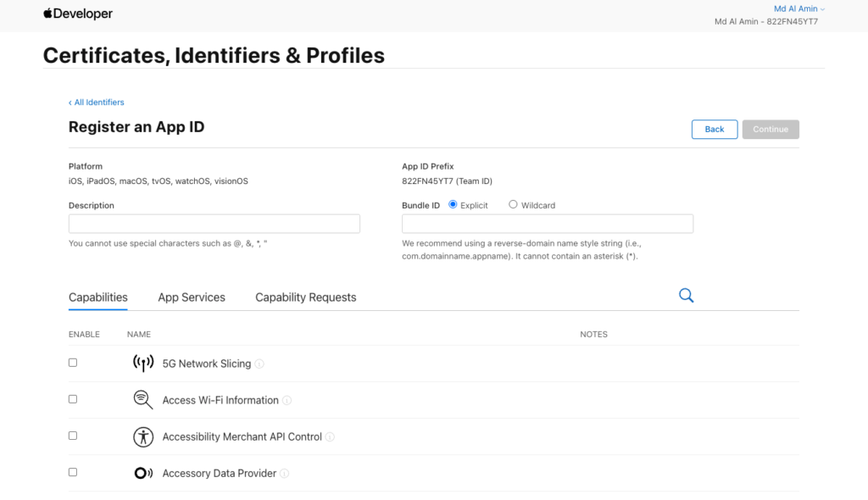Click the Certificates, Identifiers & Profiles heading
This screenshot has width=868, height=500.
click(214, 55)
